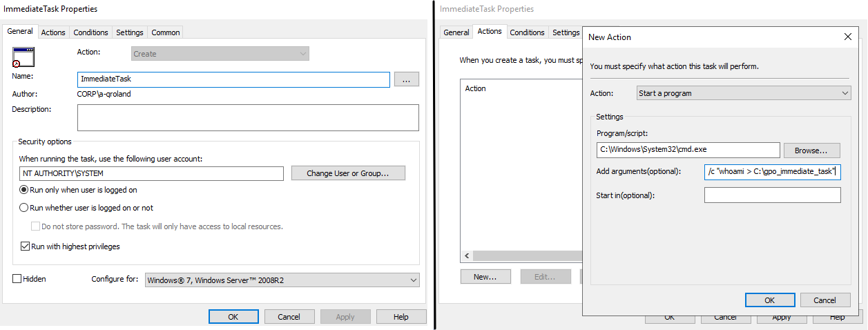Select the General tab in left window
The width and height of the screenshot is (868, 330).
pyautogui.click(x=20, y=31)
